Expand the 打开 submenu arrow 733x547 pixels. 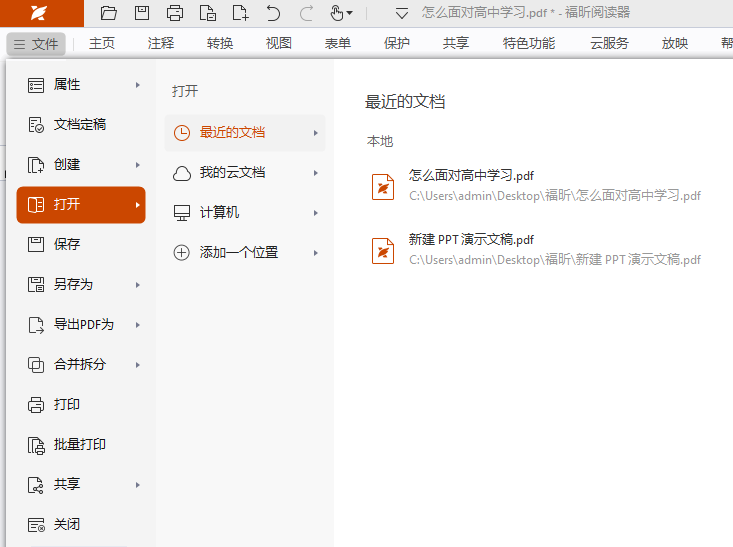coord(137,205)
